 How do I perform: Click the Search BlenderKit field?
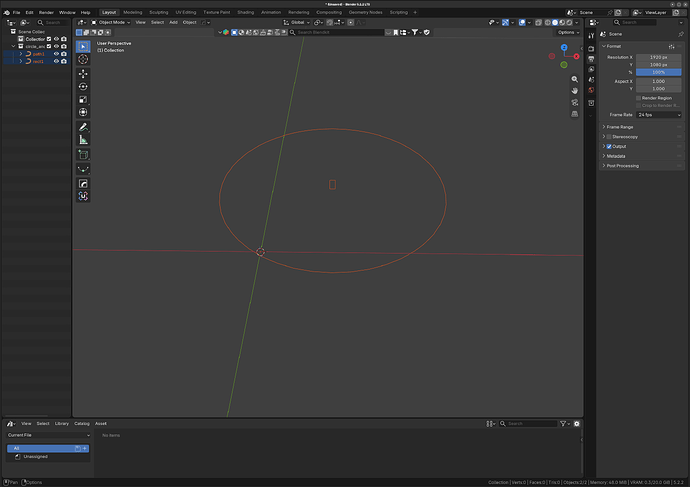[337, 33]
